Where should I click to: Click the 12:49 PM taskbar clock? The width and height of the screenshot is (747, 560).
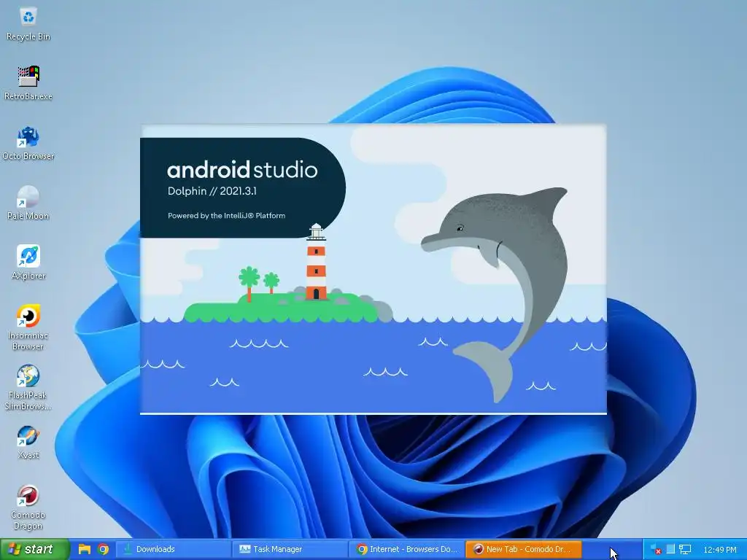(x=720, y=550)
